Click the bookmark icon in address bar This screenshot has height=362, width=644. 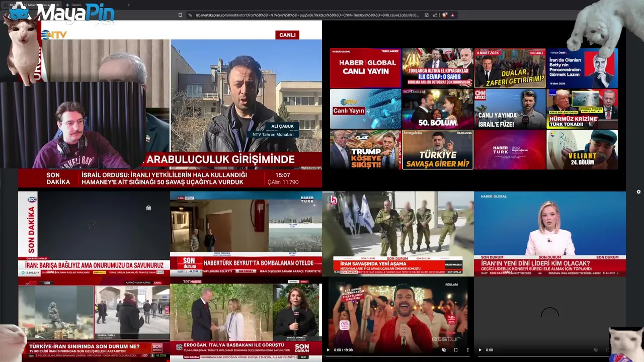180,15
